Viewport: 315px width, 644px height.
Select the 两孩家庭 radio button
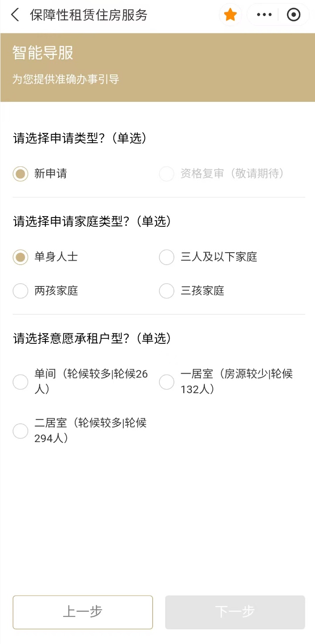click(20, 291)
